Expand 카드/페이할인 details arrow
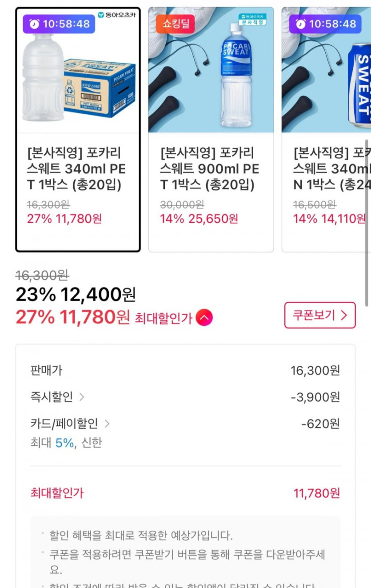This screenshot has width=371, height=588. coord(107,424)
